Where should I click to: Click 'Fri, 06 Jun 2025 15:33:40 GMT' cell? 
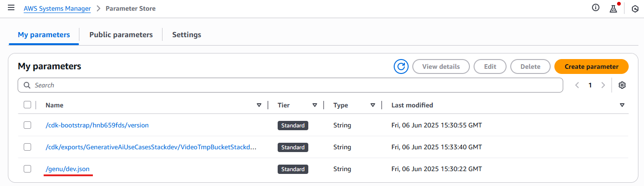click(x=436, y=147)
